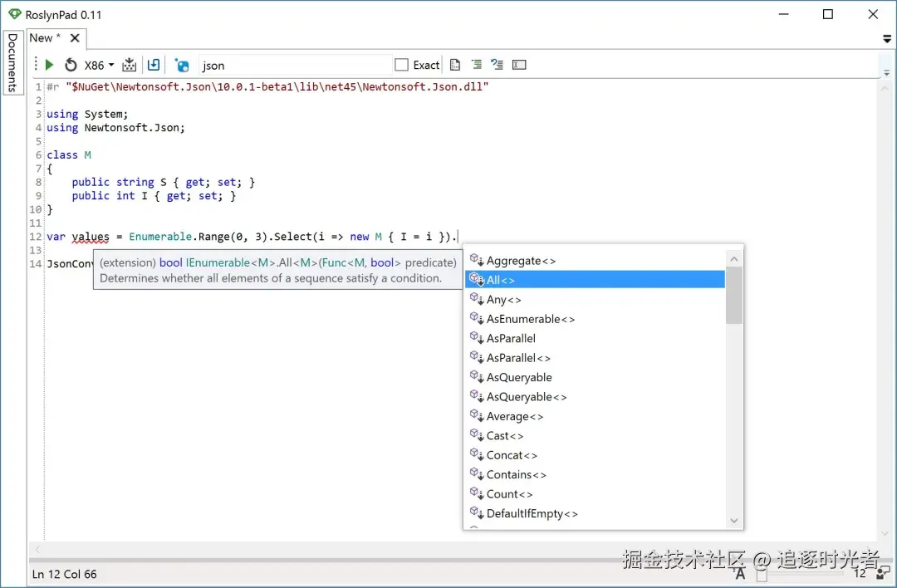
Task: Click completion list scroll down arrow
Action: click(734, 521)
